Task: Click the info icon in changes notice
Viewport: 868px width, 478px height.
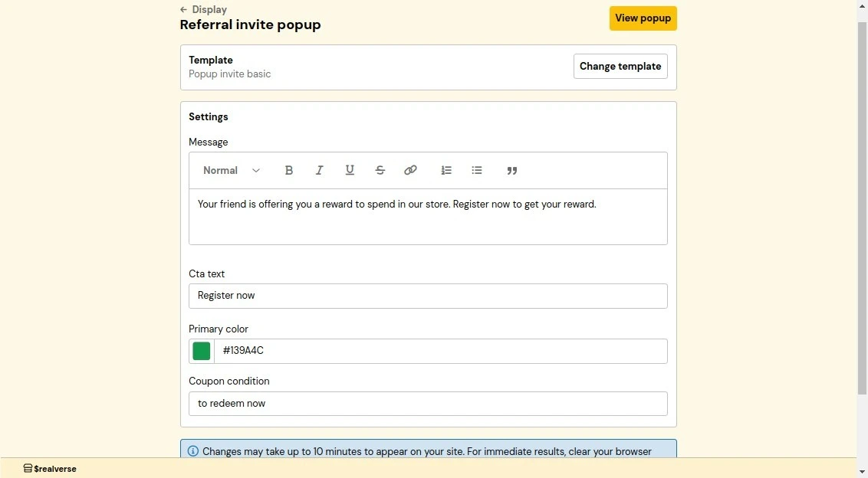Action: (192, 451)
